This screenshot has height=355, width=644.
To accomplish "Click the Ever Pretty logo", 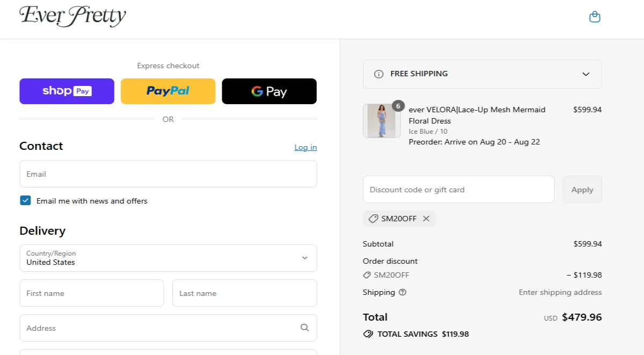I will coord(72,16).
